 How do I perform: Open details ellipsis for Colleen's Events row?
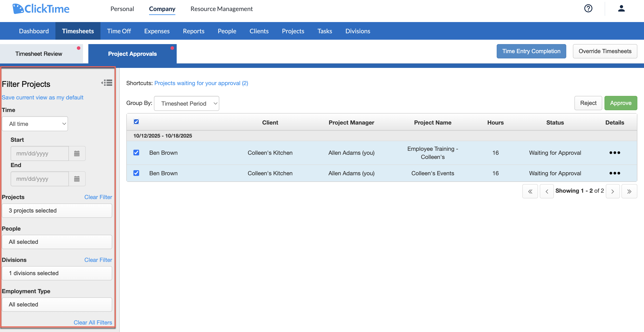[x=615, y=173]
